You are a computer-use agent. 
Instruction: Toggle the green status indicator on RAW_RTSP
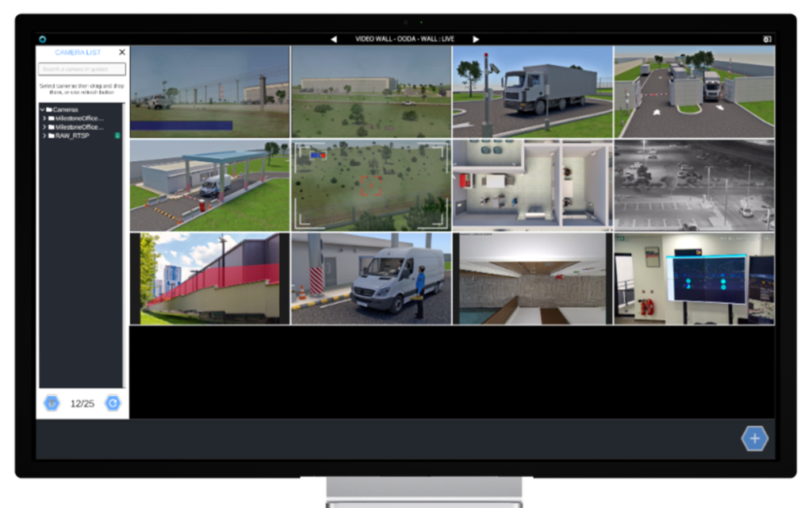[x=117, y=135]
